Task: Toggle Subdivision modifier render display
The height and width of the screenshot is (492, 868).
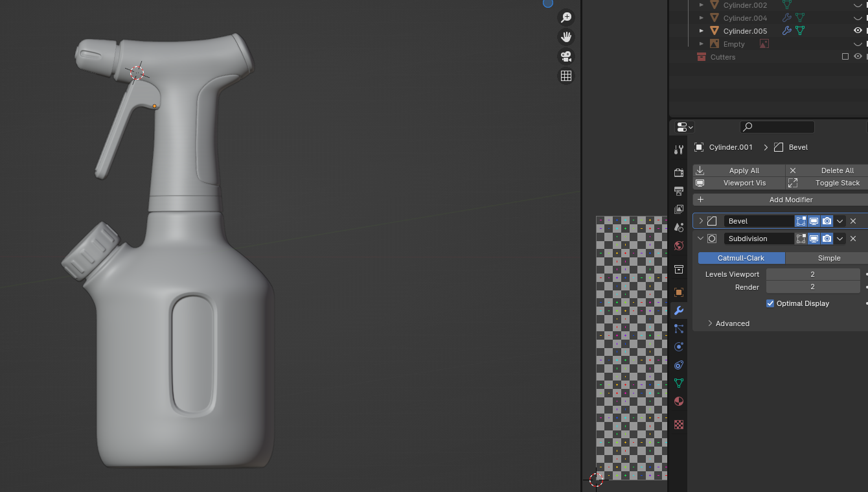Action: [827, 239]
